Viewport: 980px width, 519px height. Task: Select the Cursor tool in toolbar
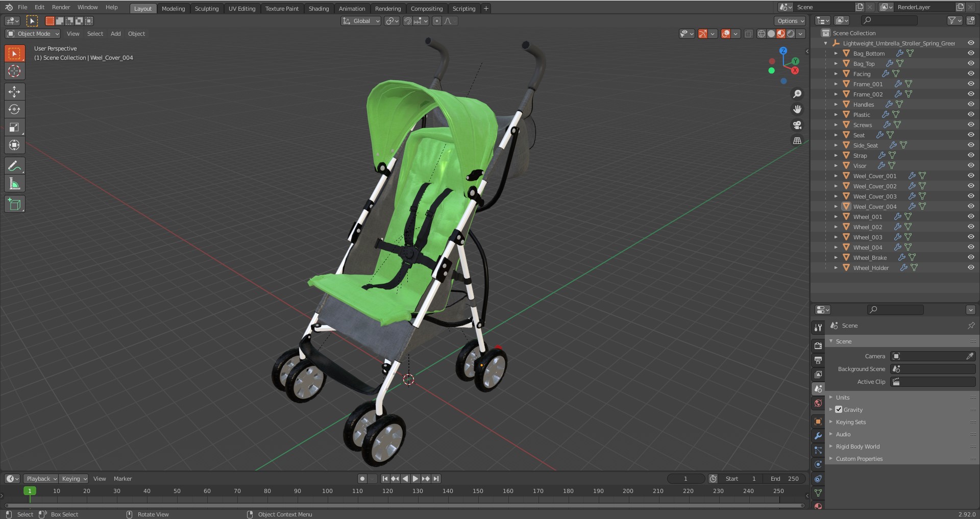pyautogui.click(x=14, y=71)
